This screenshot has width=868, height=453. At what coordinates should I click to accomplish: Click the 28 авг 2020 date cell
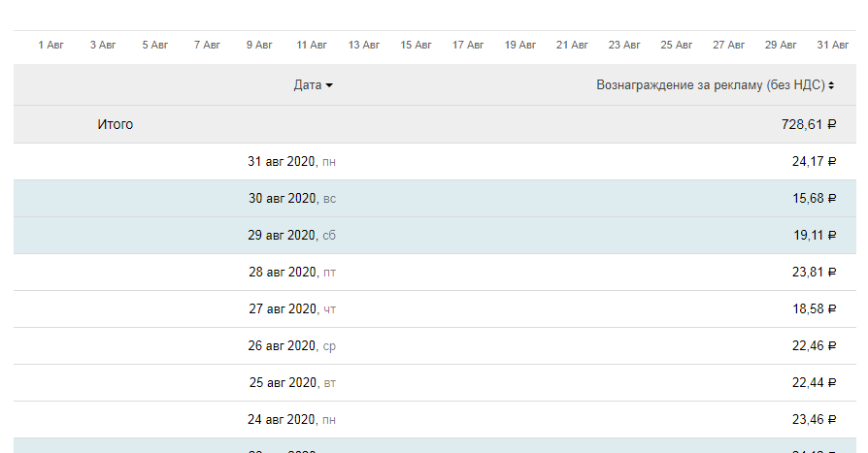(291, 273)
